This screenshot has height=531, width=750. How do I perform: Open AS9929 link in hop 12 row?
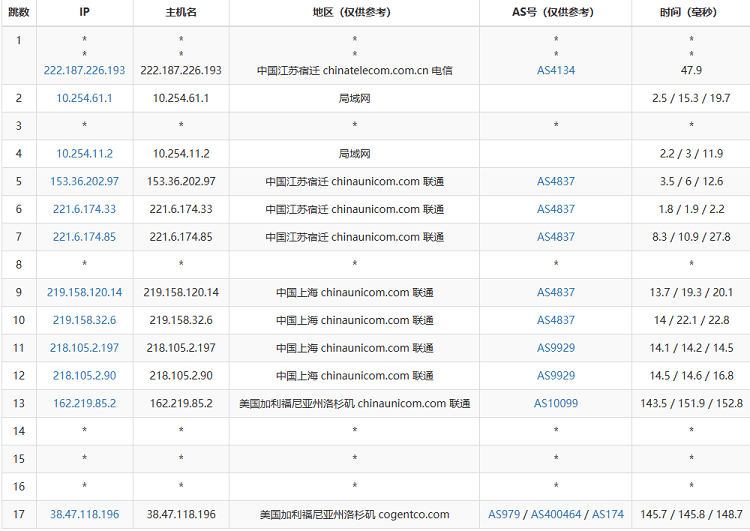[x=556, y=376]
